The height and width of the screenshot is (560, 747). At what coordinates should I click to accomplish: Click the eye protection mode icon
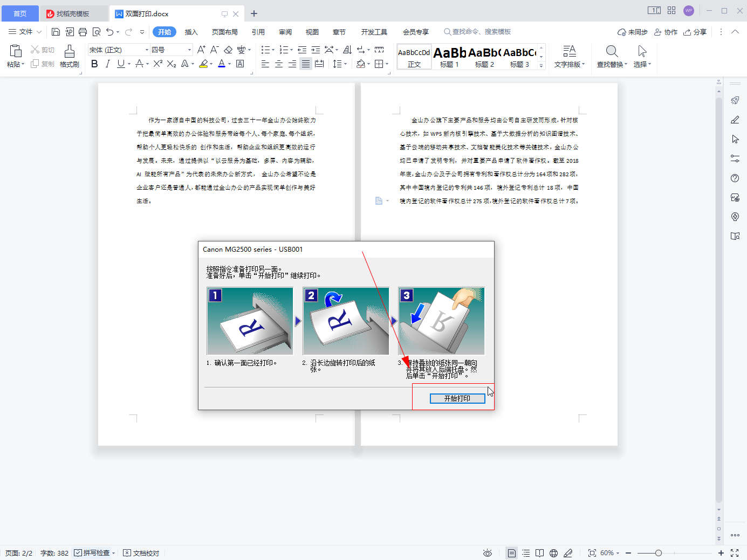[488, 553]
